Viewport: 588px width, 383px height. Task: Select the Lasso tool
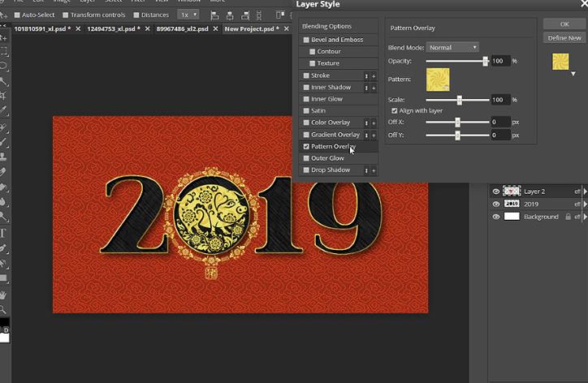pyautogui.click(x=3, y=67)
